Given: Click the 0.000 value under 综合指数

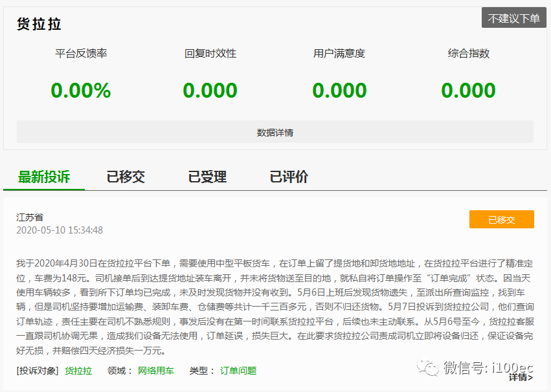Looking at the screenshot, I should pyautogui.click(x=468, y=90).
